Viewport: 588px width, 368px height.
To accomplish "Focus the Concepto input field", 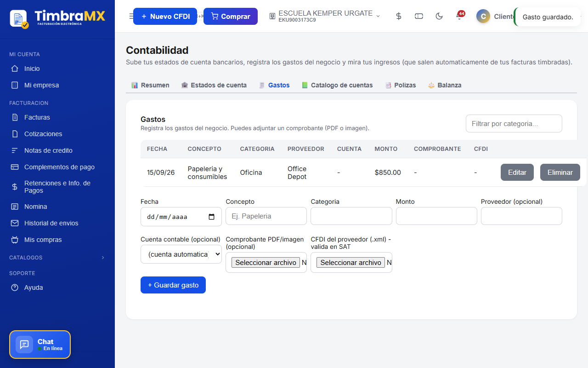I will [266, 216].
